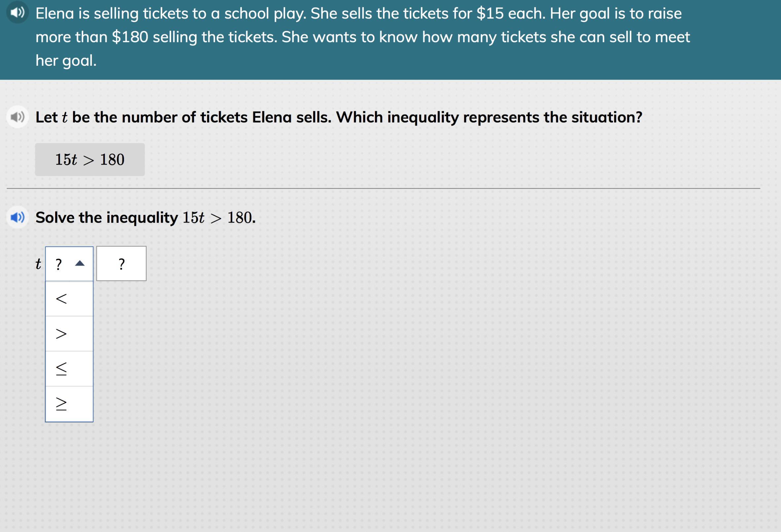This screenshot has width=781, height=532.
Task: Click the horizontal divider between question parts
Action: [383, 189]
